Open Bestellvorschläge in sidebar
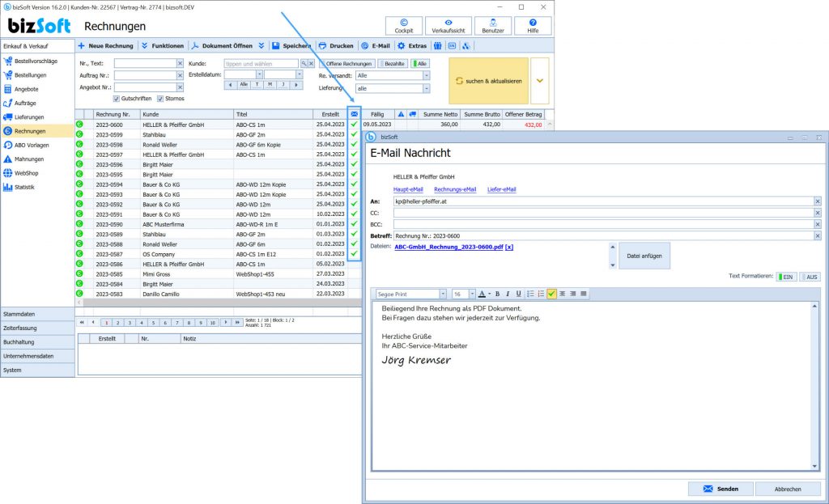Screen dimensions: 829x504 point(31,61)
